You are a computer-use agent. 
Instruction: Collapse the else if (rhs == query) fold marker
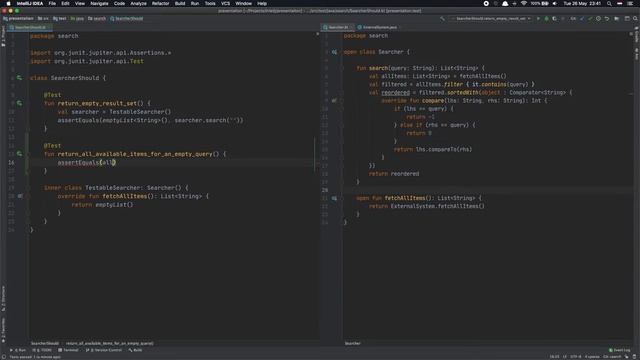pos(342,125)
